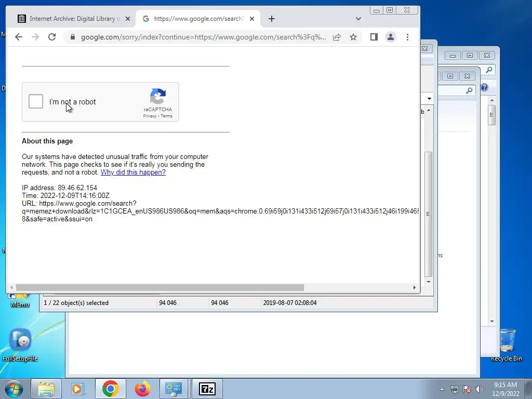
Task: Open the network tray icon
Action: (454, 389)
